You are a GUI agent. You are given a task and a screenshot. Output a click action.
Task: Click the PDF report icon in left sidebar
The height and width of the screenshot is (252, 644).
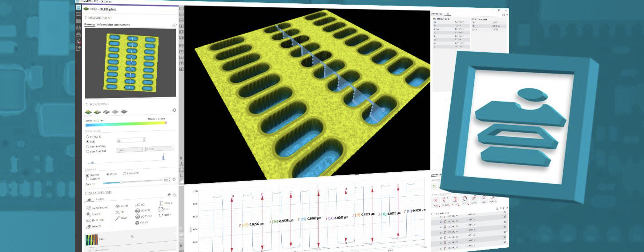click(x=78, y=42)
